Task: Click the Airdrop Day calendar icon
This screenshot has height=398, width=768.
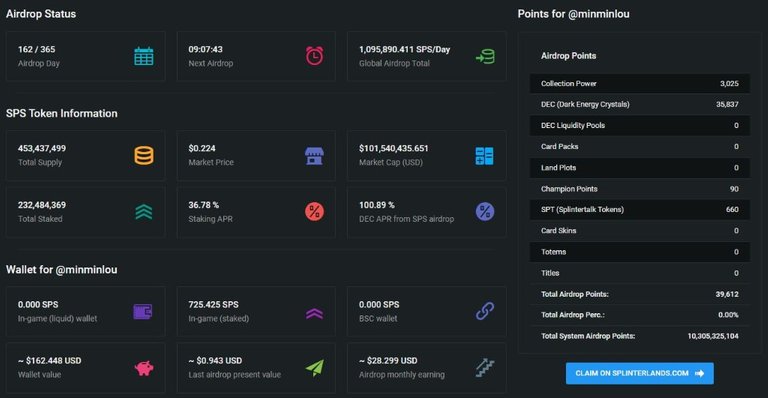Action: click(x=144, y=56)
